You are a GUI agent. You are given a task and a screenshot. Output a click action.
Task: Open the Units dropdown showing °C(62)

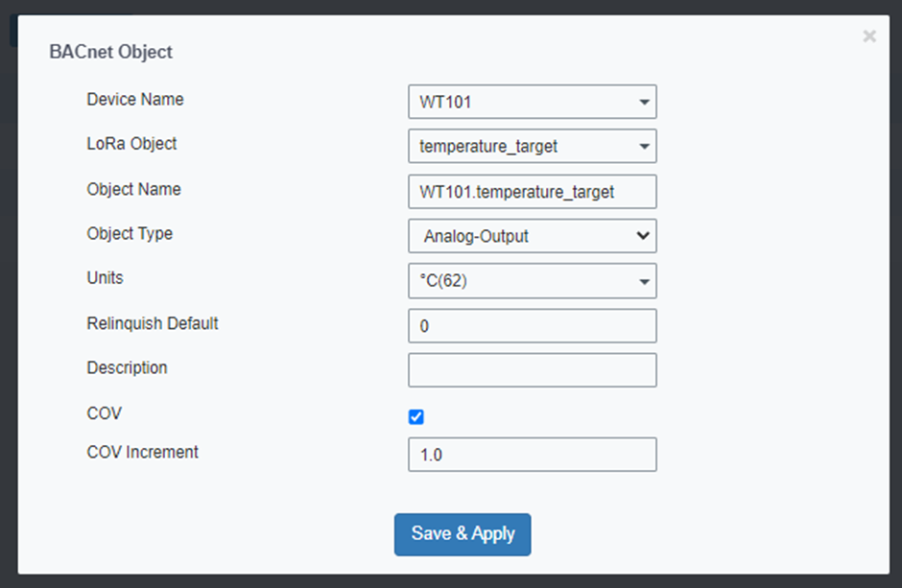pyautogui.click(x=533, y=281)
